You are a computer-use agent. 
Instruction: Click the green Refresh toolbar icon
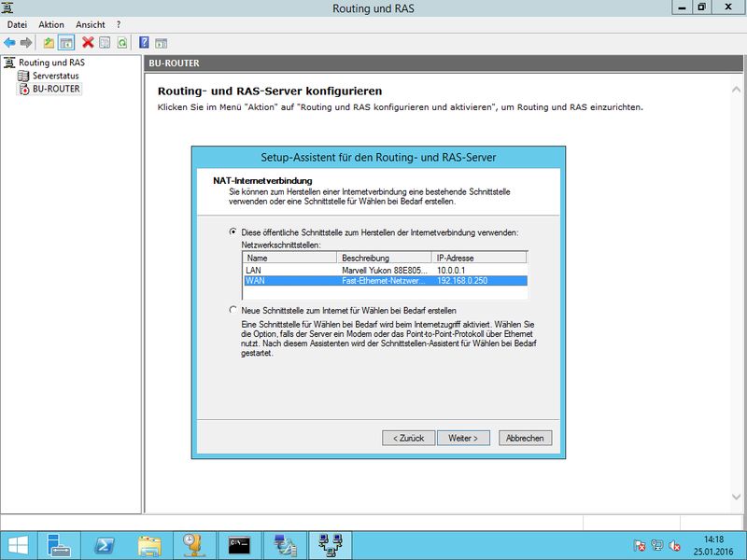tap(121, 42)
